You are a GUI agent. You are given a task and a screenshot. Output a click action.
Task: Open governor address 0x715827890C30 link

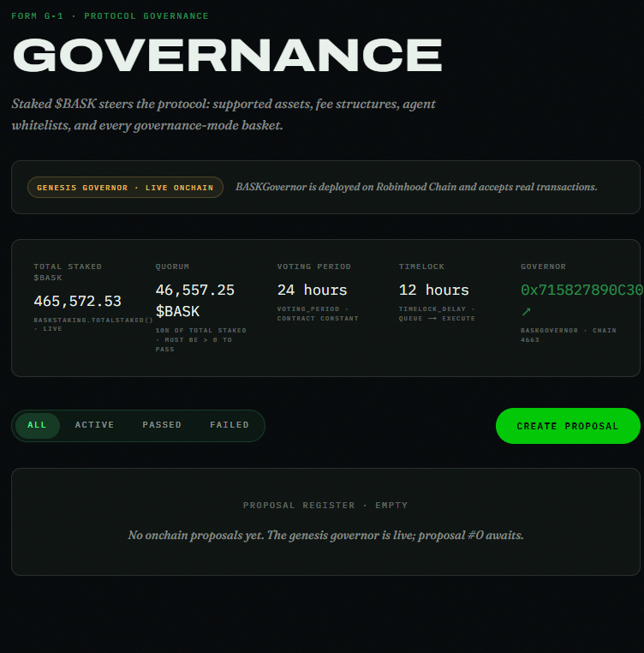(x=582, y=291)
